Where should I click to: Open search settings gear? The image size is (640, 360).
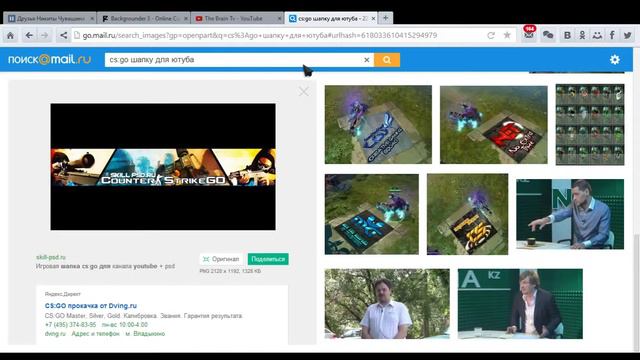click(615, 60)
